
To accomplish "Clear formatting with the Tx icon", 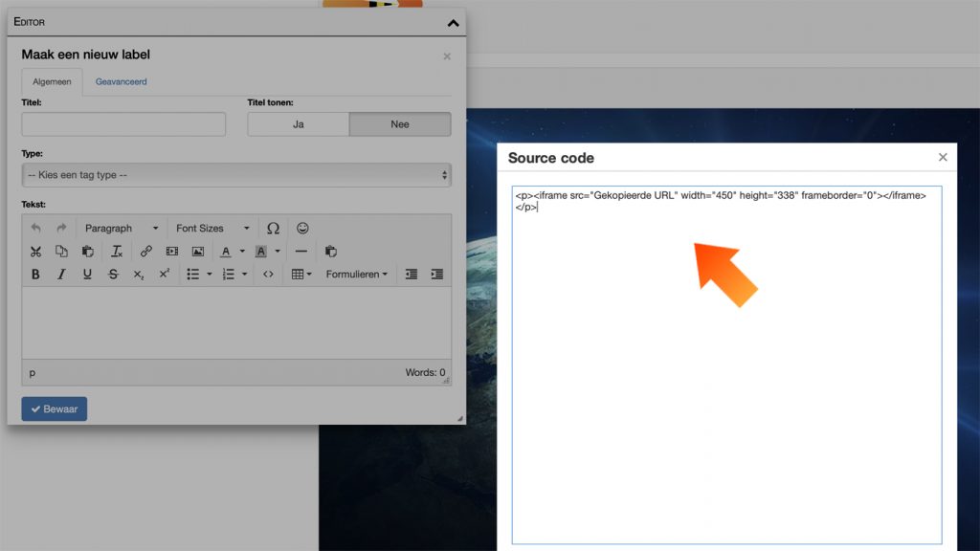I will tap(116, 252).
